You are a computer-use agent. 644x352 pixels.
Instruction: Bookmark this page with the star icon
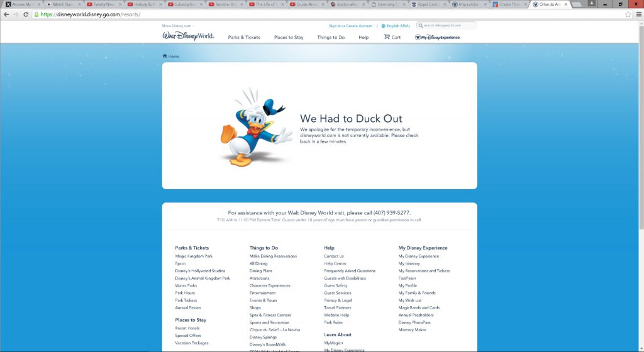(628, 14)
